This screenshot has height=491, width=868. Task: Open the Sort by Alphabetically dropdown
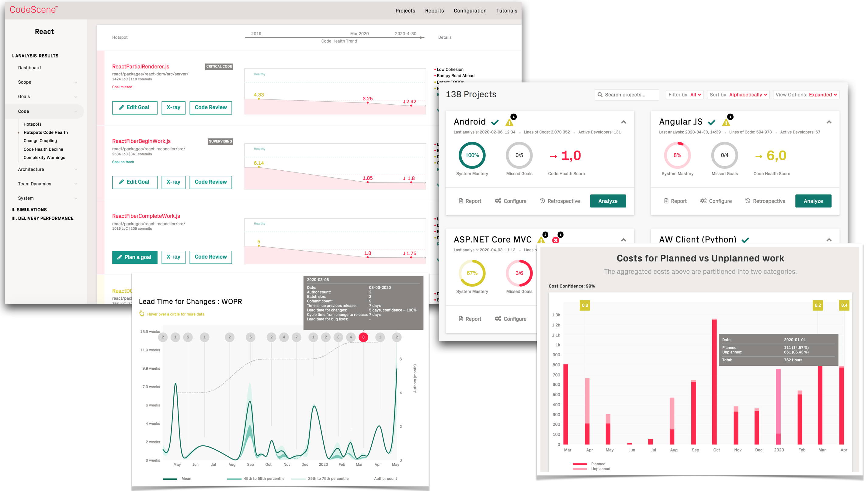(738, 95)
